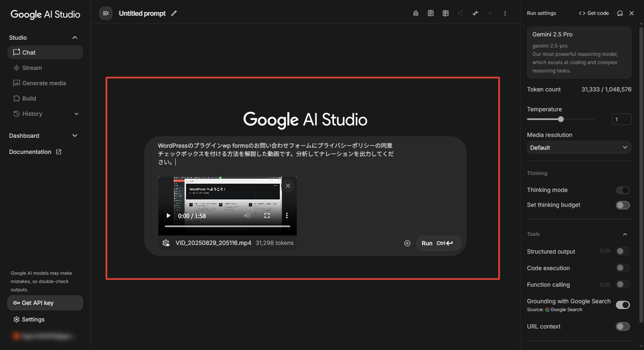644x350 pixels.
Task: Enable URL context toggle
Action: [x=623, y=326]
